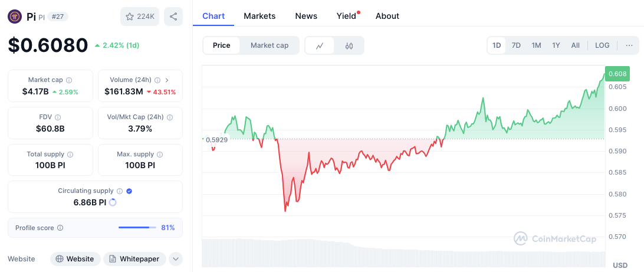644x272 pixels.
Task: Open Market cap info tooltip icon
Action: pos(69,80)
